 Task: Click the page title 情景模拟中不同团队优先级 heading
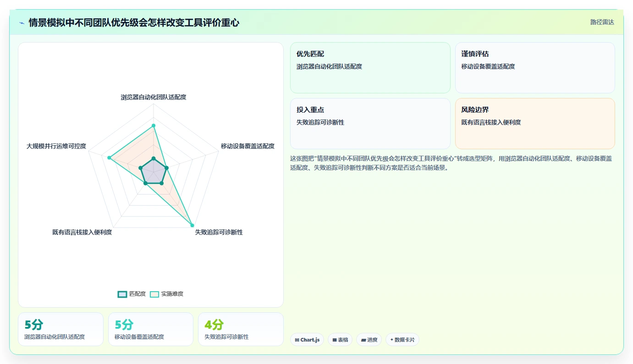[x=134, y=22]
